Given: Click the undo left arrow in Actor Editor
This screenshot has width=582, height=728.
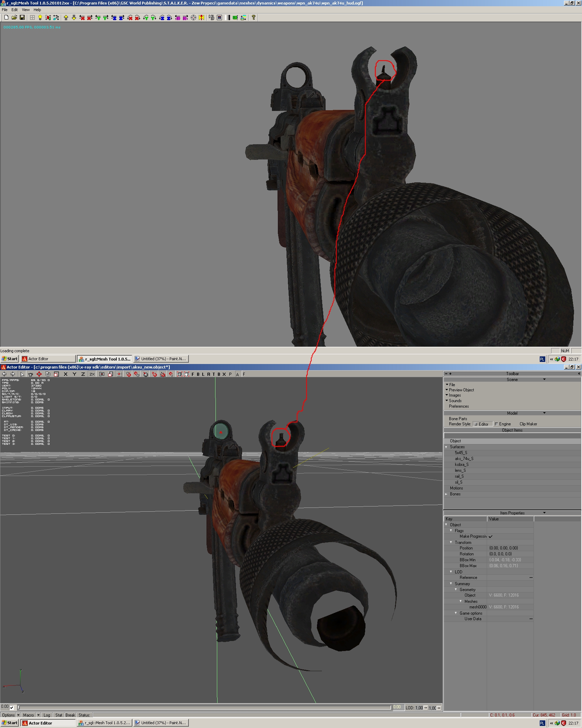Looking at the screenshot, I should point(4,374).
